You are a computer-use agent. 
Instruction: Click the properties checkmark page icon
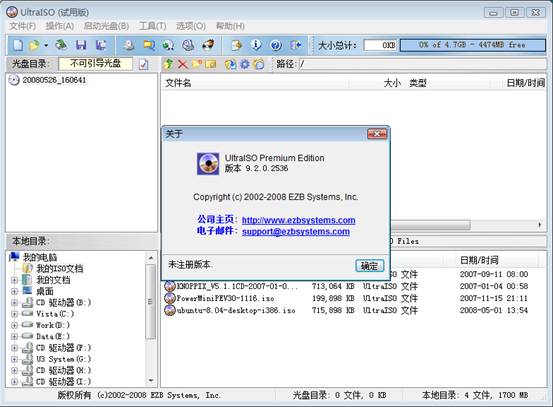(x=144, y=64)
